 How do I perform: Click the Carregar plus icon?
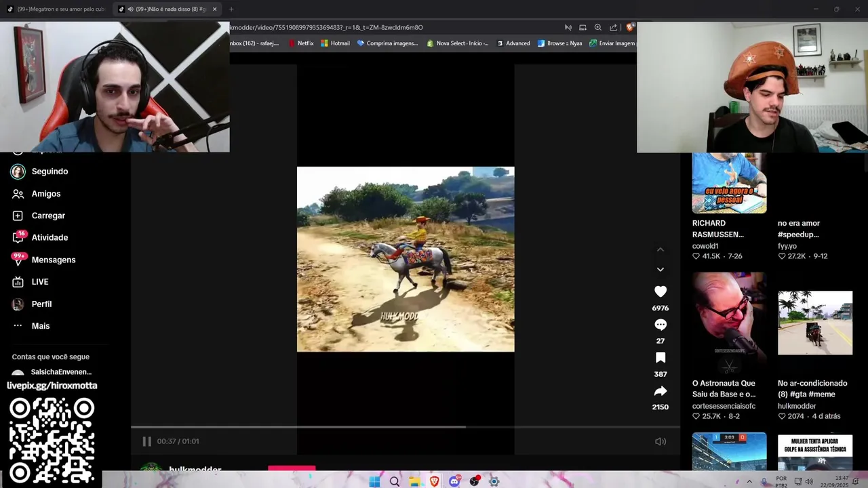[18, 216]
